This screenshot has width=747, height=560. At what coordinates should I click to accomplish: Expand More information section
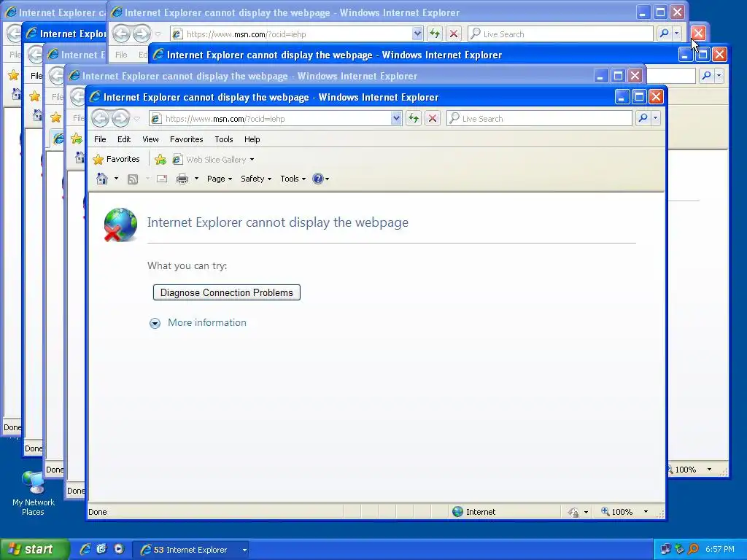[155, 323]
